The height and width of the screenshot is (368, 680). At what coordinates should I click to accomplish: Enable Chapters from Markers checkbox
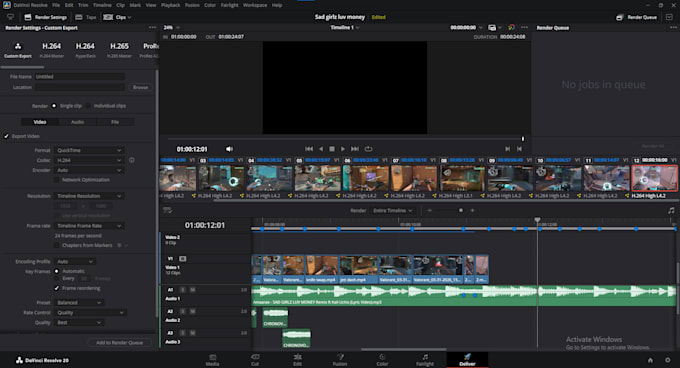pyautogui.click(x=56, y=245)
